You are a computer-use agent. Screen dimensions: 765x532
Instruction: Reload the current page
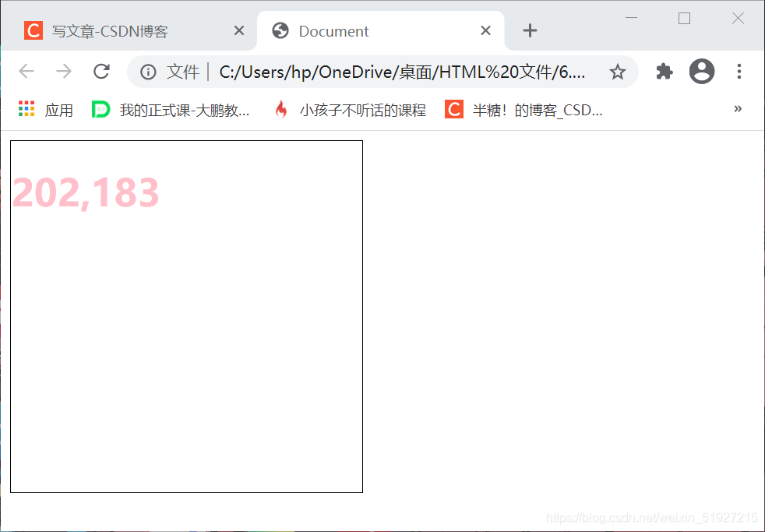click(101, 72)
